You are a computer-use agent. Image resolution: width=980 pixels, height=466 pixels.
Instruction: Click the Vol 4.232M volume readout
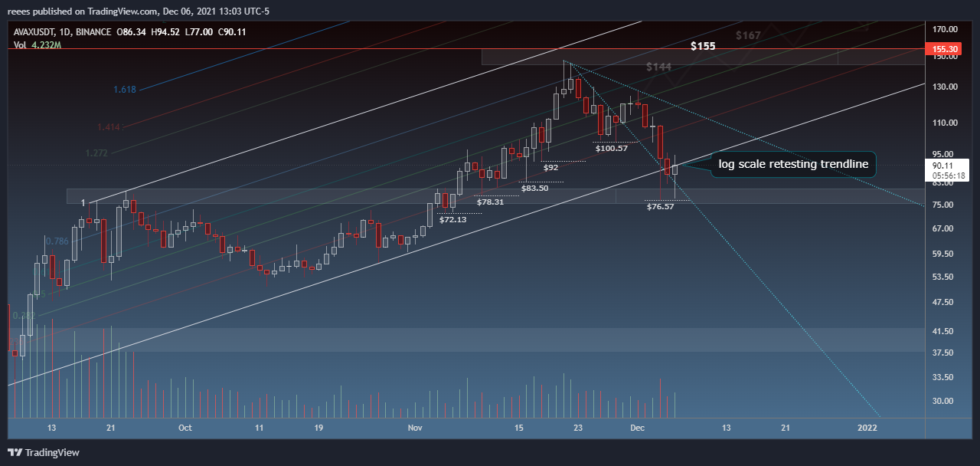pos(38,45)
